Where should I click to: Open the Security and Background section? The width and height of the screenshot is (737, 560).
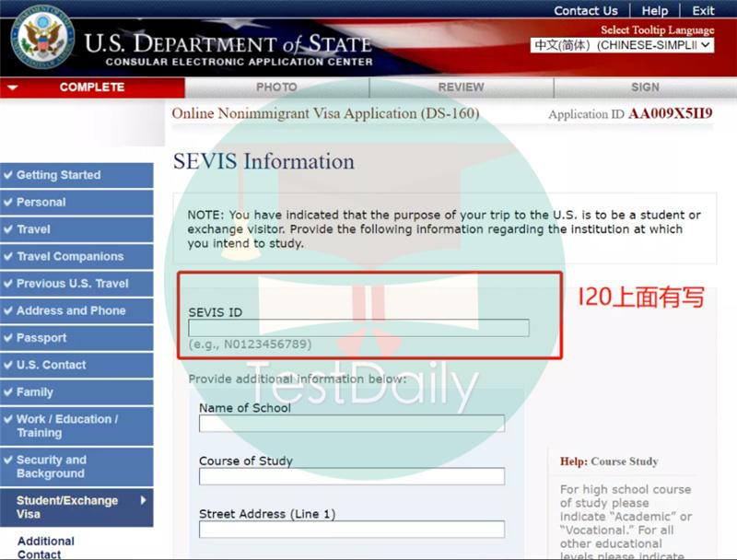76,467
